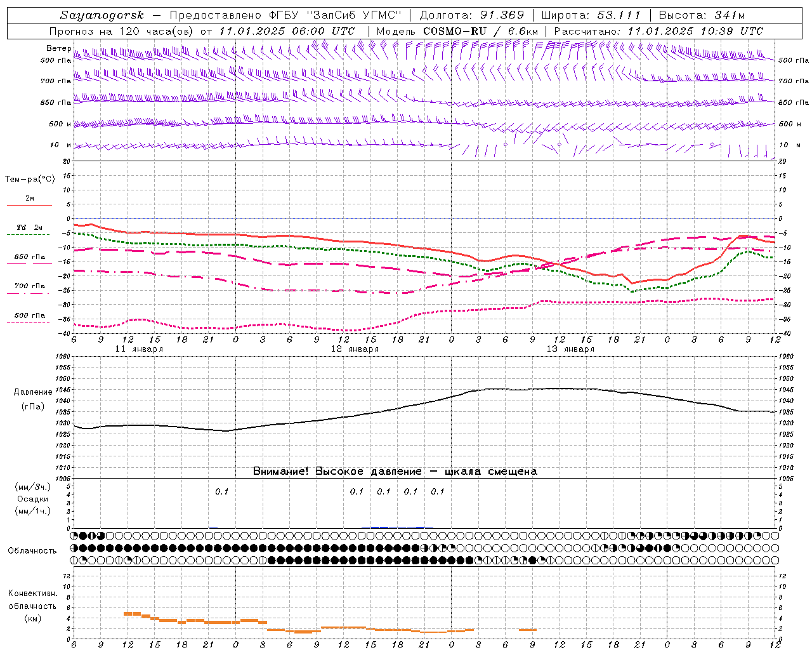
Task: Click the 'Давление' pressure panel label
Action: click(33, 392)
